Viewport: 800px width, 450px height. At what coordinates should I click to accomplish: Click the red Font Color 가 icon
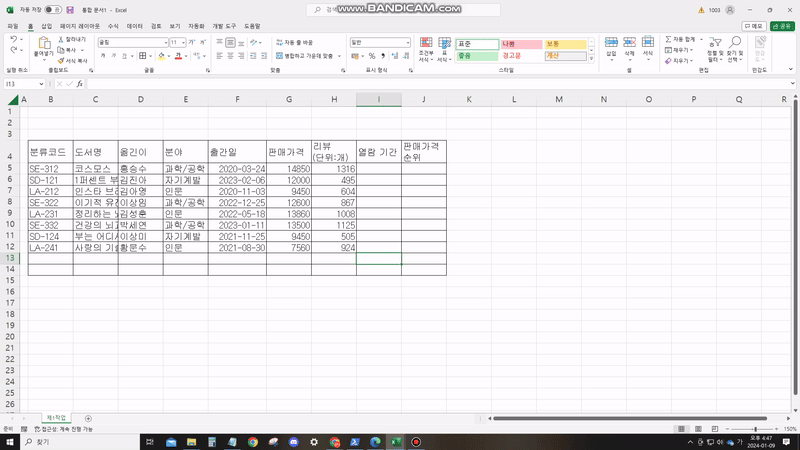pos(178,56)
